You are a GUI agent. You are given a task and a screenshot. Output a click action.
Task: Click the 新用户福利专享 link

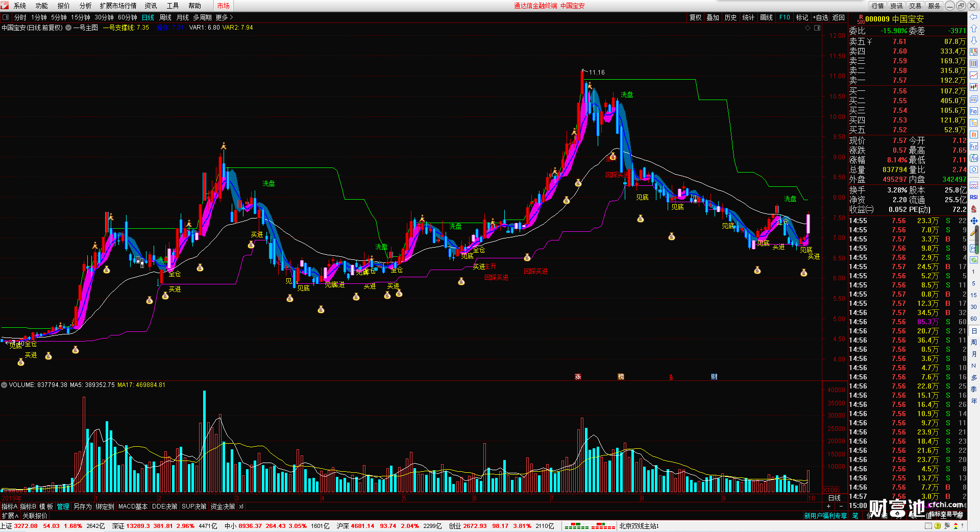tap(825, 516)
